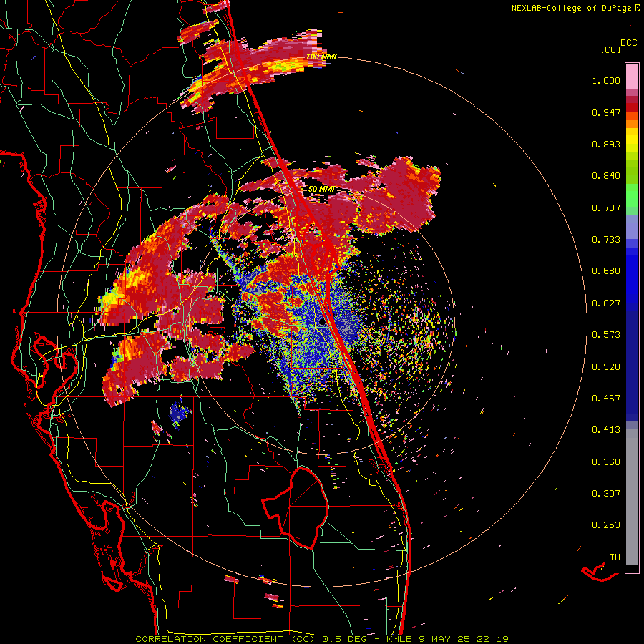
Task: Click the 0.520 scale value
Action: point(606,367)
